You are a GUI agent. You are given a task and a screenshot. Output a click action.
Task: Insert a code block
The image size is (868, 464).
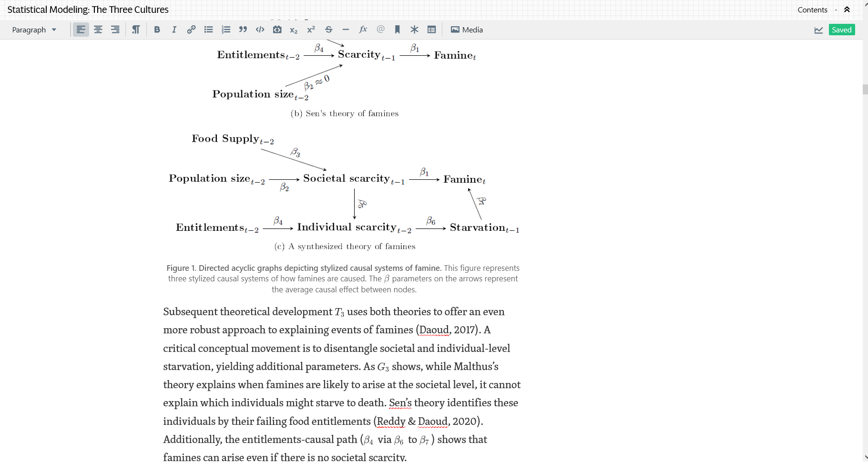click(260, 29)
